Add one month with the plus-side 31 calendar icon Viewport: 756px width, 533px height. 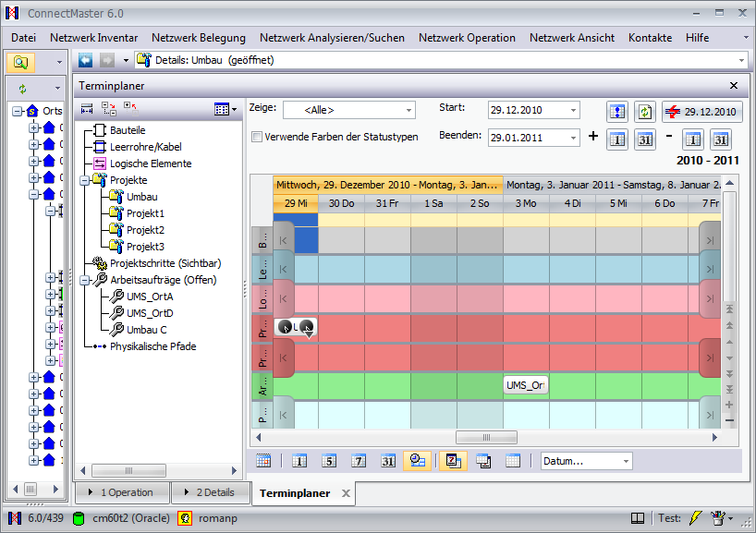coord(644,139)
